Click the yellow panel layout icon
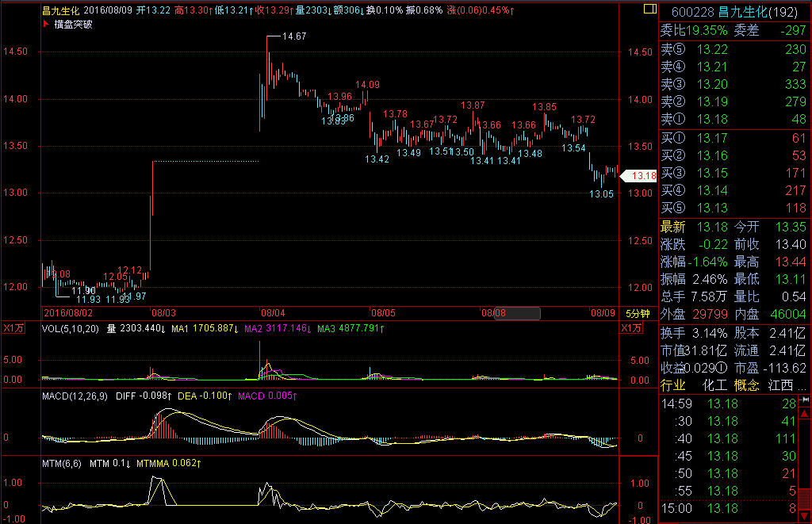Screen dimensions: 812x524 pyautogui.click(x=649, y=10)
